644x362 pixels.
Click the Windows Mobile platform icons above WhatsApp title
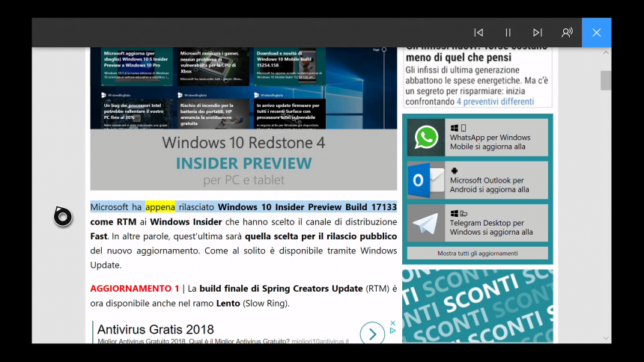click(x=458, y=128)
